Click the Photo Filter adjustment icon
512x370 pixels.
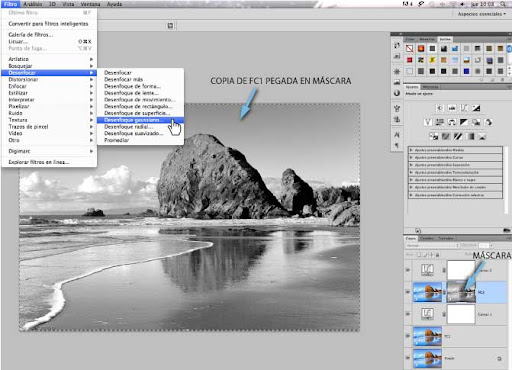tap(476, 122)
